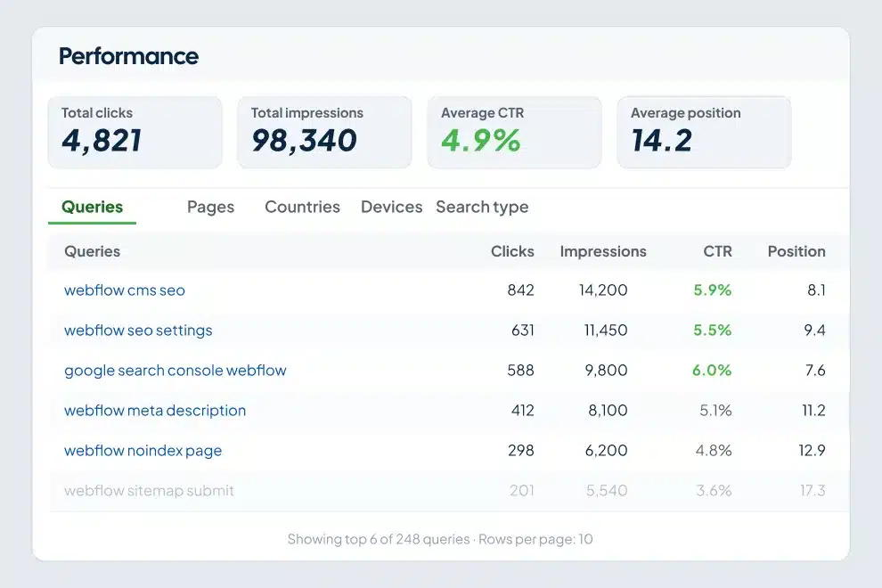
Task: Click the 17.3 position value
Action: click(813, 491)
